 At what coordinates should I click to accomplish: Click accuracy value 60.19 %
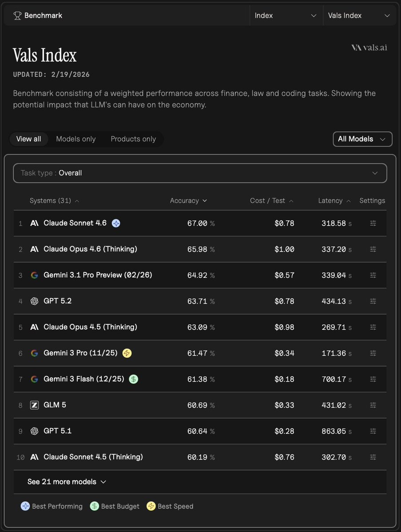(x=201, y=457)
